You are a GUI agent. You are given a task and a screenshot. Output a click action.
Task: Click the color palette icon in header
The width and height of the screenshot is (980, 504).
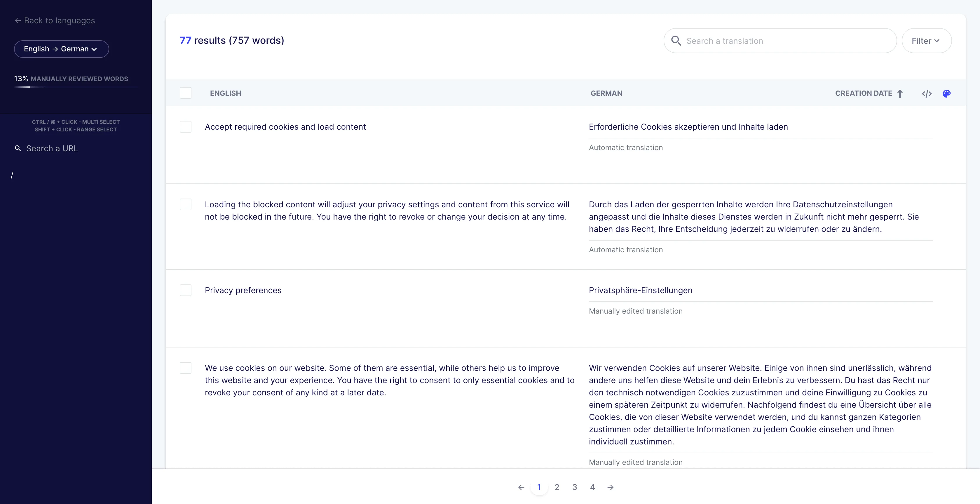point(946,94)
